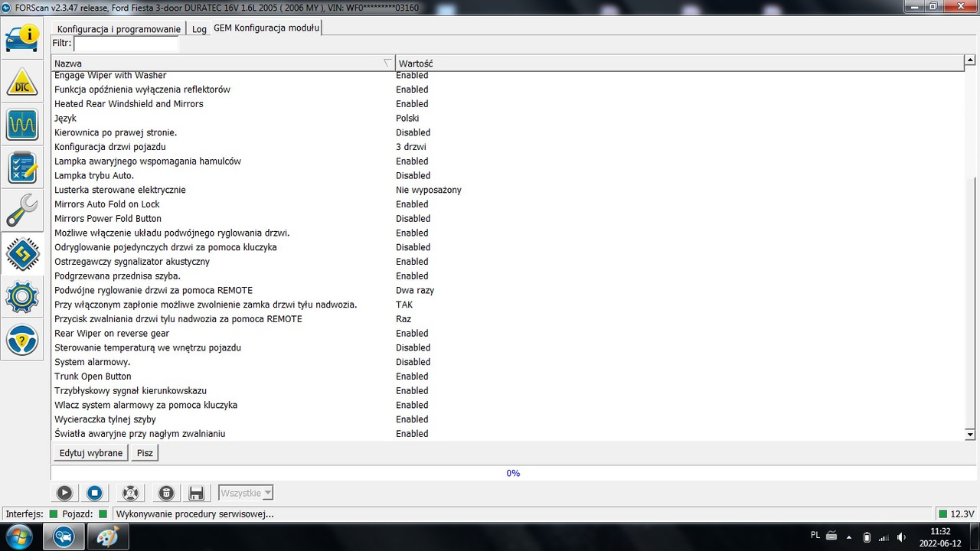Click the Polski value cell
The height and width of the screenshot is (551, 980).
pos(407,119)
